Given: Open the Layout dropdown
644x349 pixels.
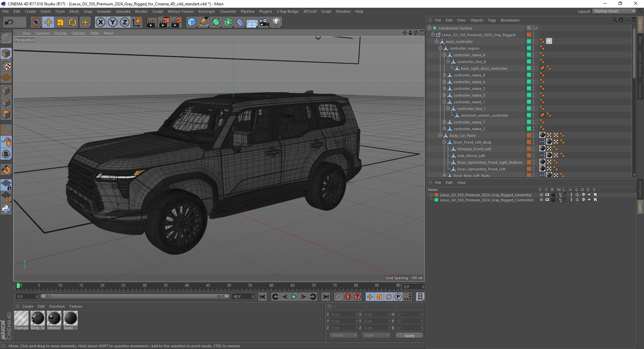Looking at the screenshot, I should point(614,11).
